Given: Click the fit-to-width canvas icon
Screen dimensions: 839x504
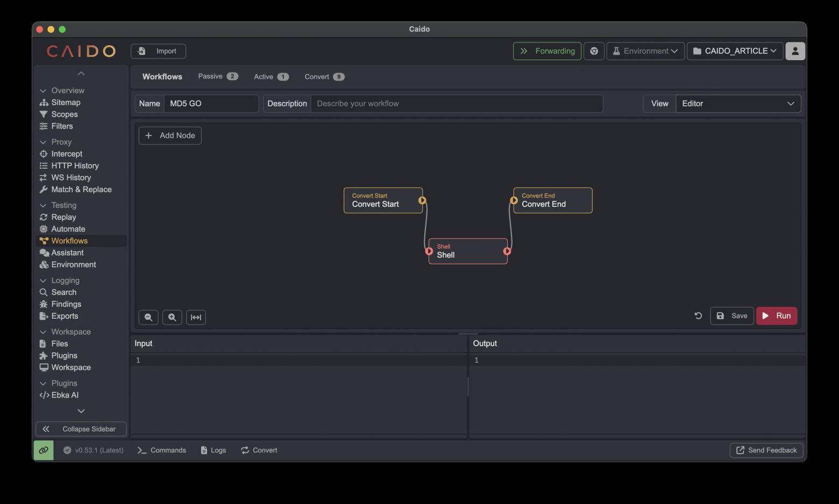Looking at the screenshot, I should (196, 317).
